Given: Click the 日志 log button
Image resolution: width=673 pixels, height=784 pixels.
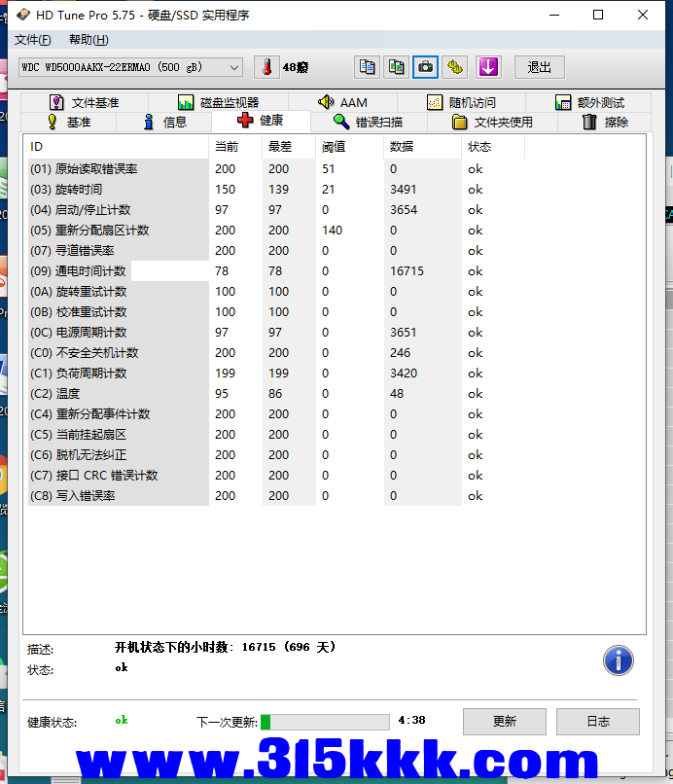Looking at the screenshot, I should coord(598,721).
